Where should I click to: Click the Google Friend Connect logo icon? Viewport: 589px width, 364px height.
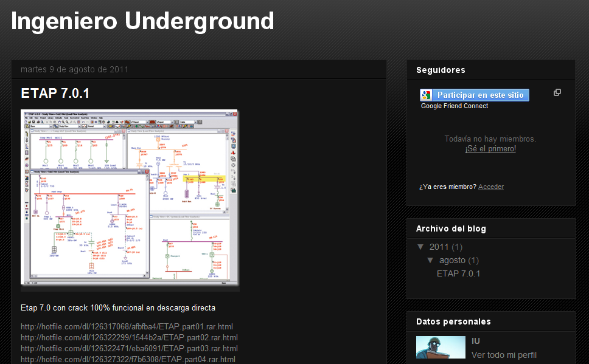coord(426,95)
